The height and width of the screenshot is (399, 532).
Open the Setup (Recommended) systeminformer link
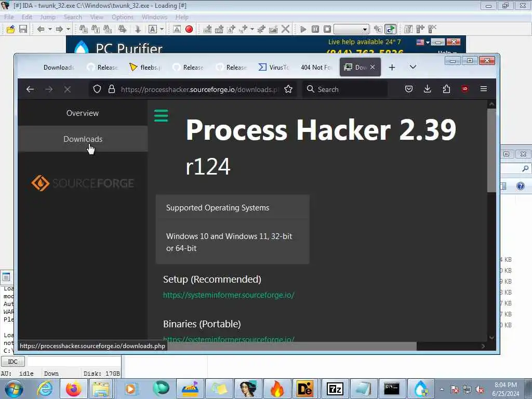pos(229,295)
